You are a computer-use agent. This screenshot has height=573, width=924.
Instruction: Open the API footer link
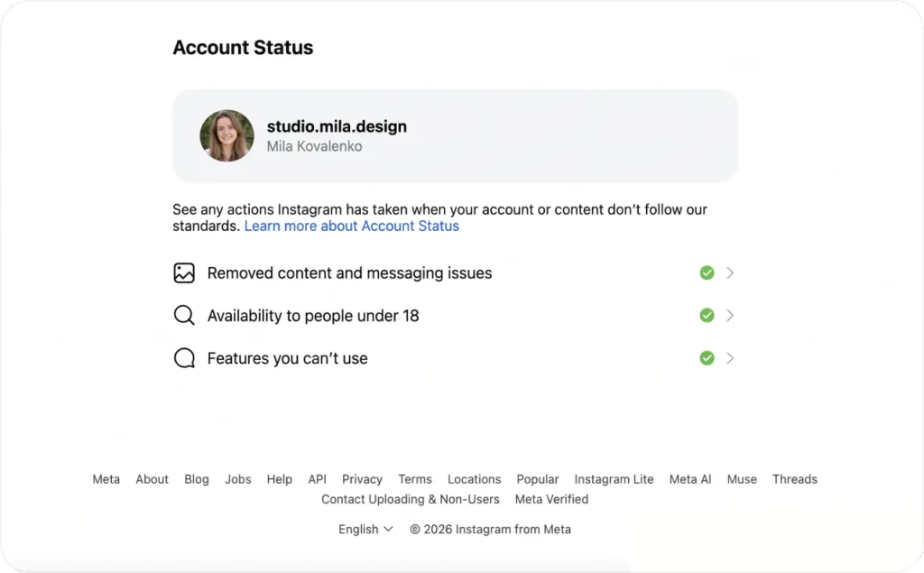[317, 479]
